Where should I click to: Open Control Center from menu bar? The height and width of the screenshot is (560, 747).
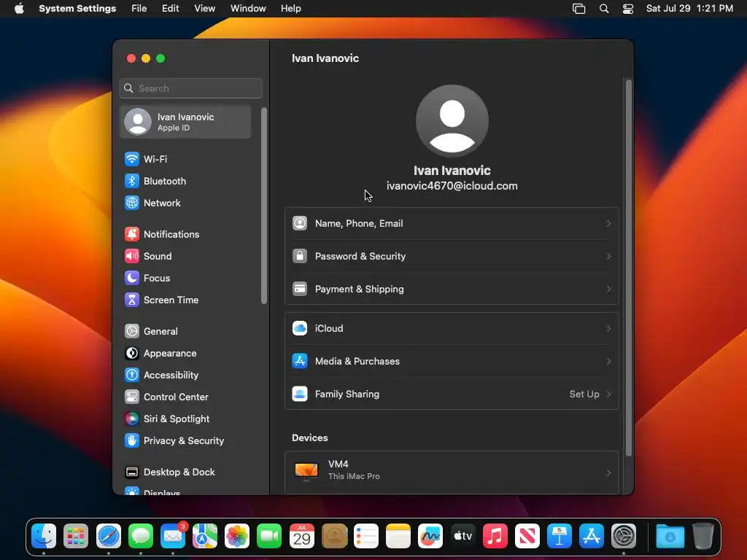(x=628, y=9)
